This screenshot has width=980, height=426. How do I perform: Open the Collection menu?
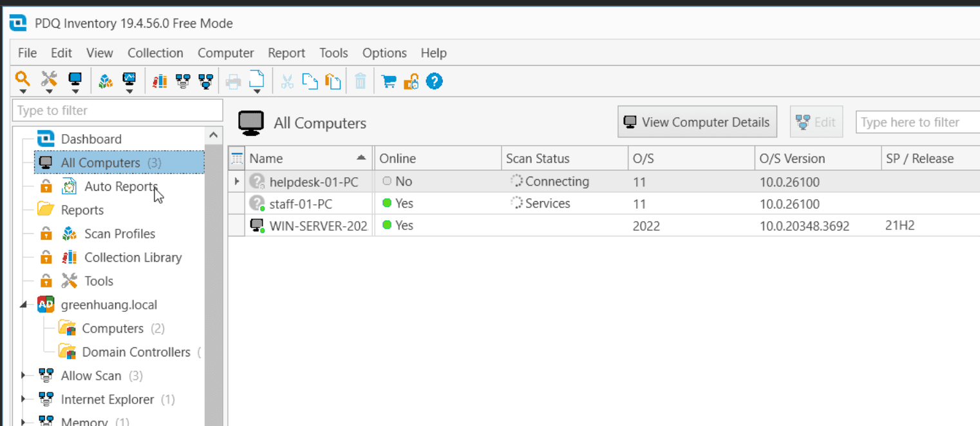(x=155, y=53)
